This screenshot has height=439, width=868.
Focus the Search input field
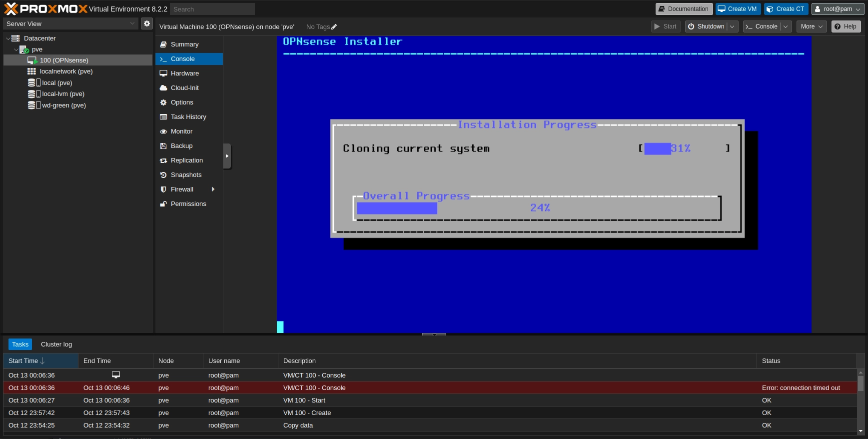click(x=212, y=9)
